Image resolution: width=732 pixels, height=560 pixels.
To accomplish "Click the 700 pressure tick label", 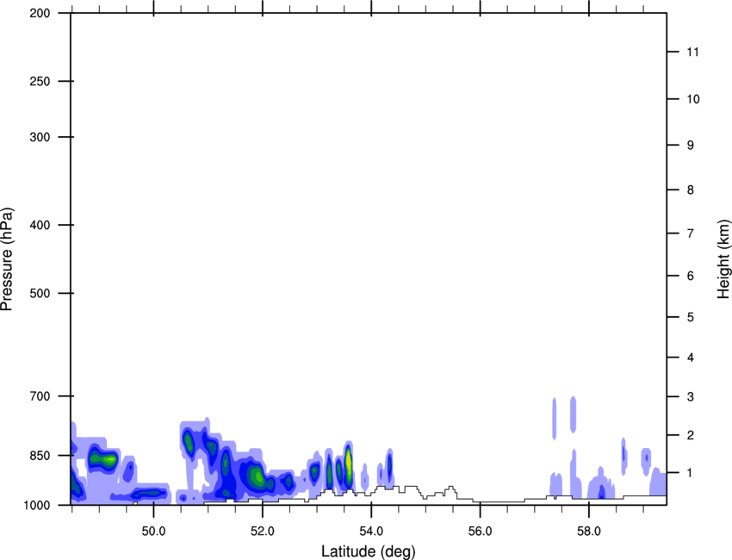I will pyautogui.click(x=40, y=396).
